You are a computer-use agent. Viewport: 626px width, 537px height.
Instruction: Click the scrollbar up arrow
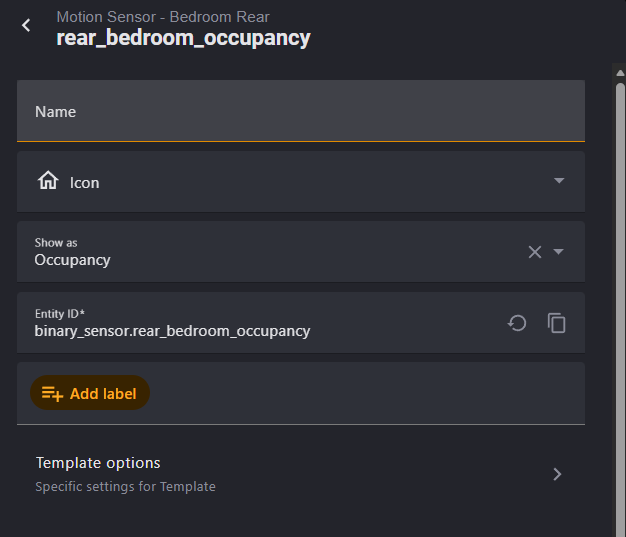click(620, 71)
